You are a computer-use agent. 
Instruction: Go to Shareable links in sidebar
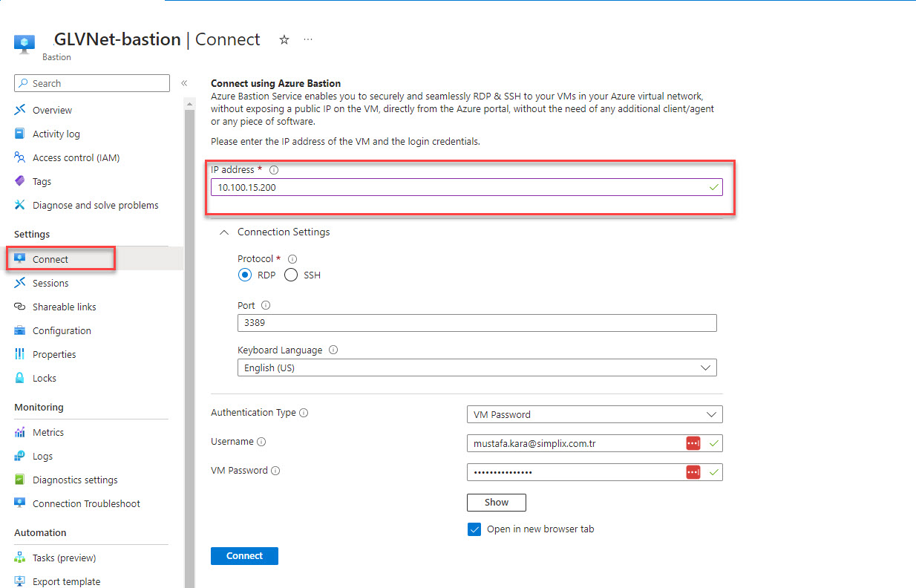tap(64, 307)
